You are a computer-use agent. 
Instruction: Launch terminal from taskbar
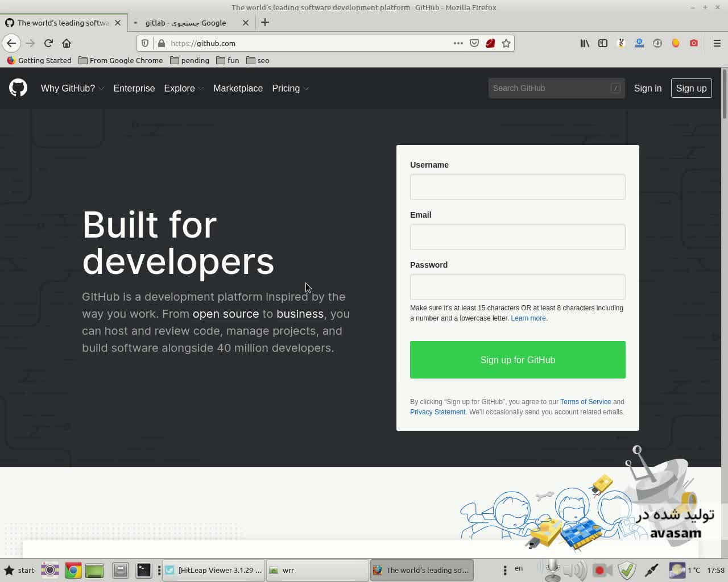143,570
